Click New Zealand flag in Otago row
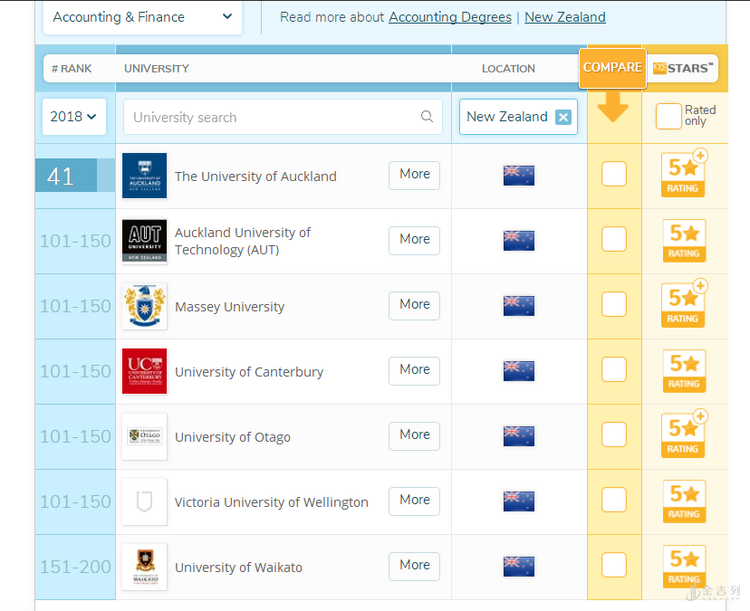This screenshot has height=611, width=750. pos(519,436)
